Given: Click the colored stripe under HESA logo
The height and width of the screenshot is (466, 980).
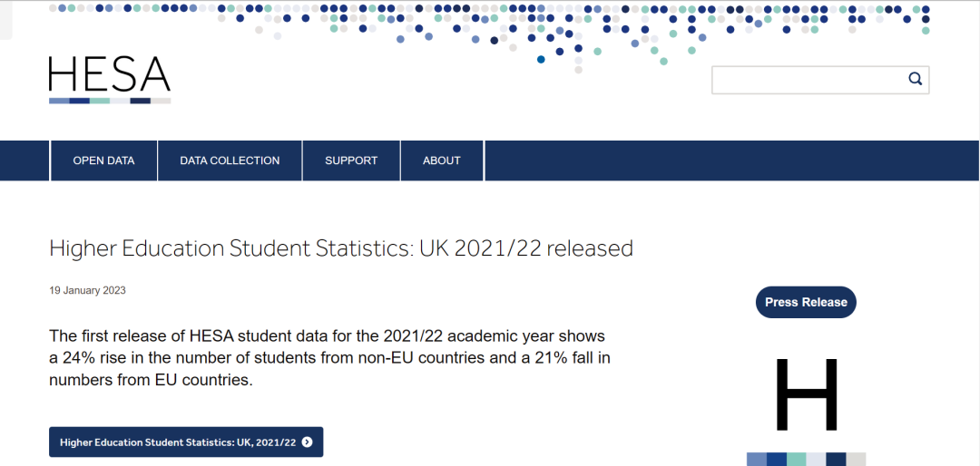Looking at the screenshot, I should (x=109, y=101).
